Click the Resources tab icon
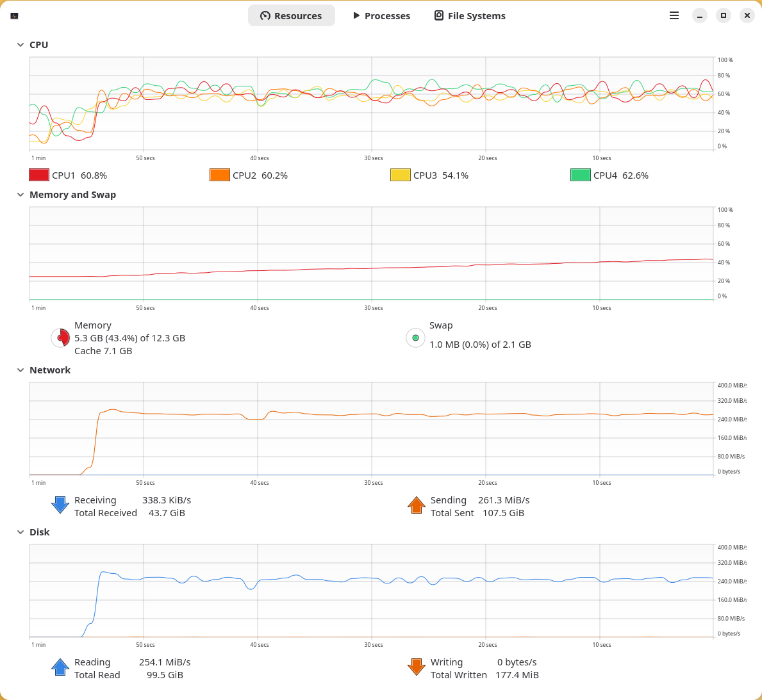Image resolution: width=762 pixels, height=700 pixels. pos(265,15)
